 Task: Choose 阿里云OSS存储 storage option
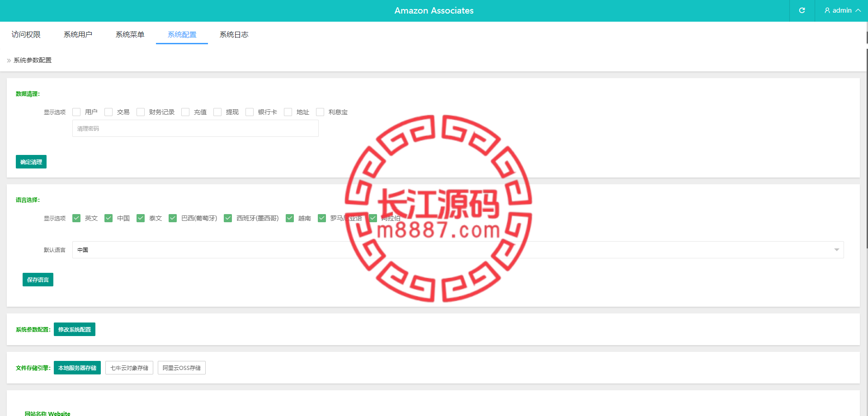(182, 368)
